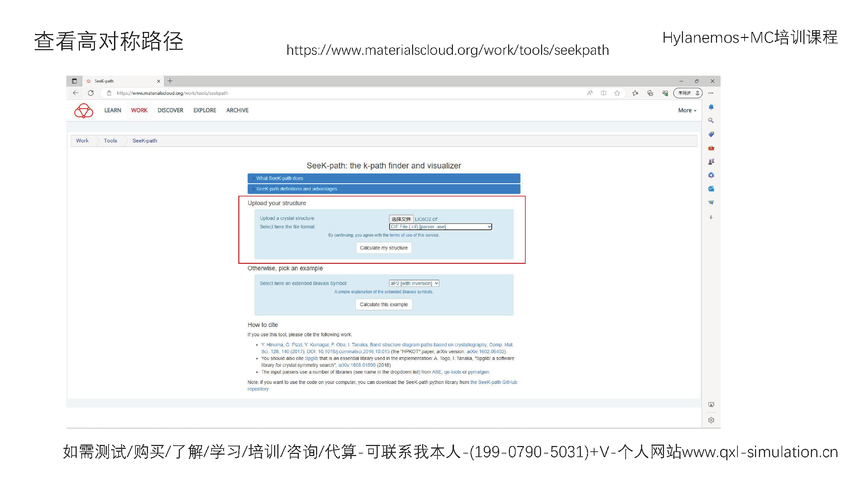This screenshot has height=484, width=860.
Task: Click the SeeK-path breadcrumb link
Action: point(145,140)
